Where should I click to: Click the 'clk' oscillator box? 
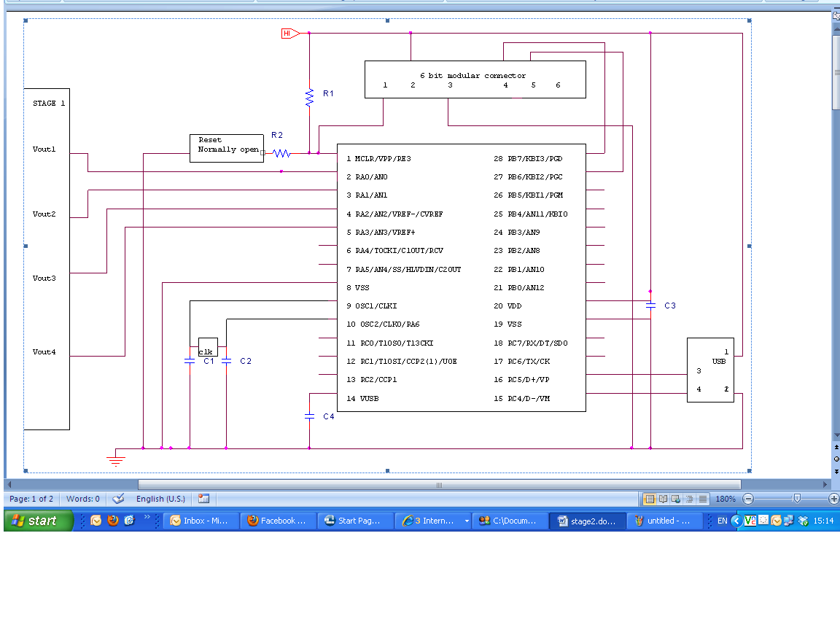pyautogui.click(x=208, y=347)
